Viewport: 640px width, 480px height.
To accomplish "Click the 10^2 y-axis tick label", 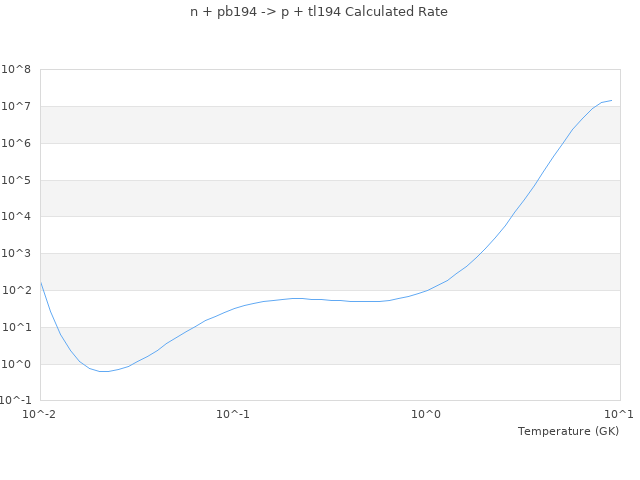I will click(x=16, y=291).
